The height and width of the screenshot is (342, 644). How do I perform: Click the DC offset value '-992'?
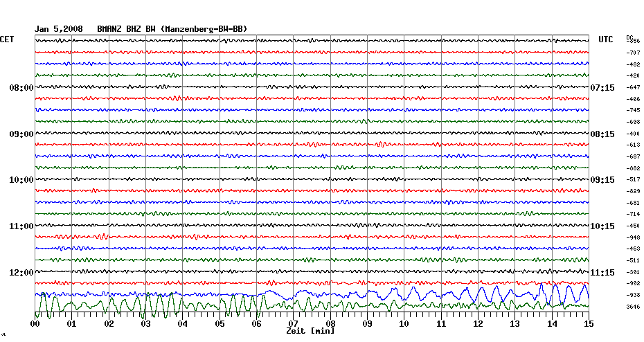tap(634, 283)
